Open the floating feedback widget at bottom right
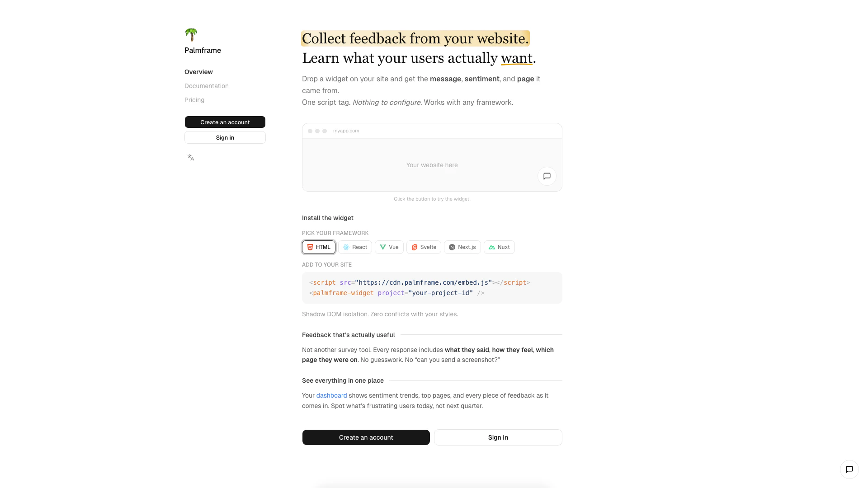 point(849,469)
